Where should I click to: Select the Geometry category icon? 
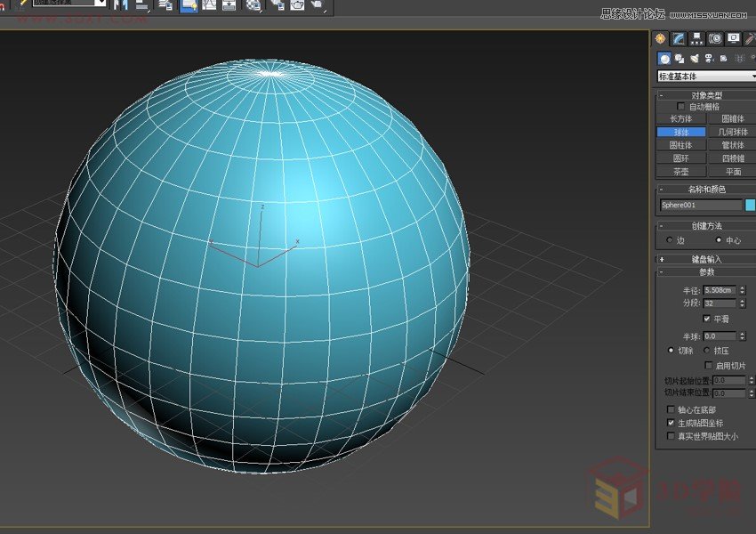(664, 58)
